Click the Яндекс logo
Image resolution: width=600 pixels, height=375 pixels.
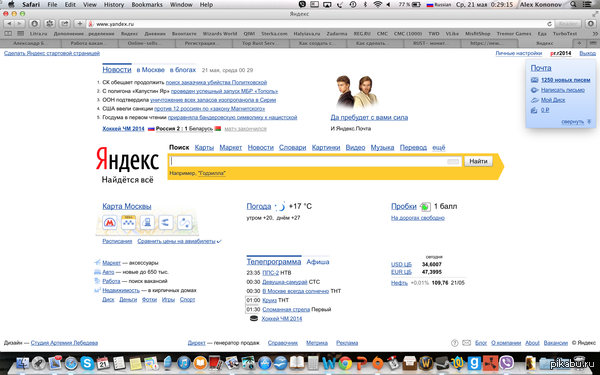(x=127, y=160)
